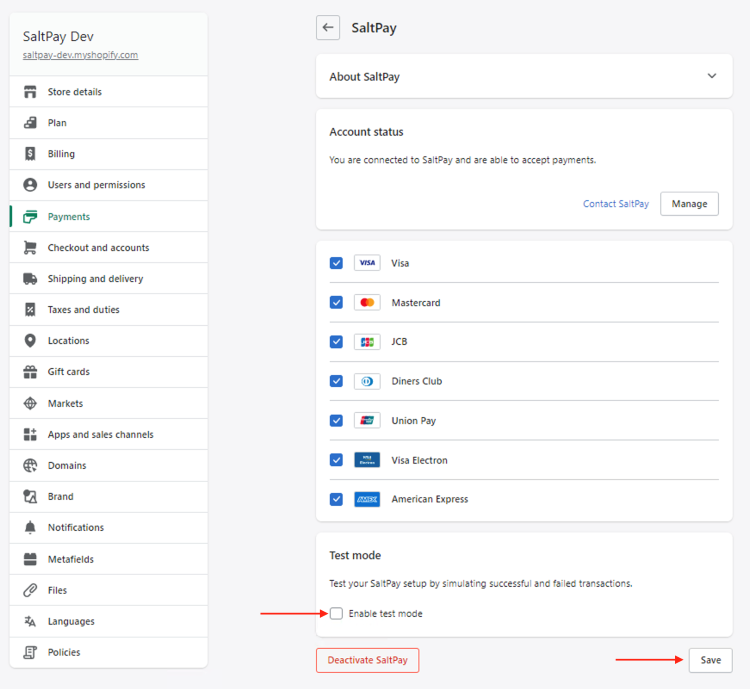Click the Save button
This screenshot has width=750, height=689.
pos(710,660)
